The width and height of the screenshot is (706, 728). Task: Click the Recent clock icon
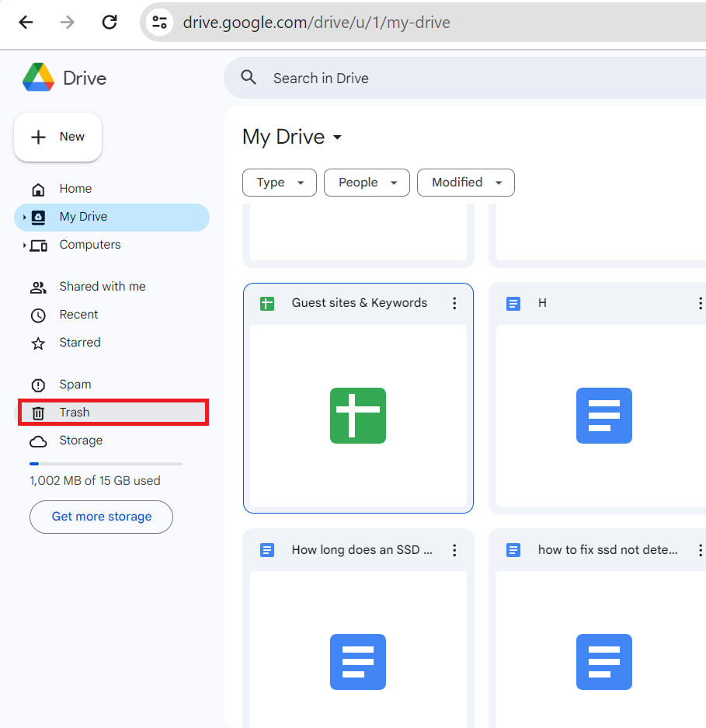(38, 315)
